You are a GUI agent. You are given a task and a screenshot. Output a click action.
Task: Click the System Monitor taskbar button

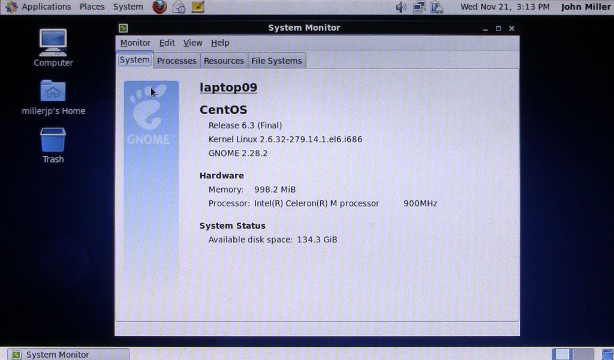pos(68,354)
